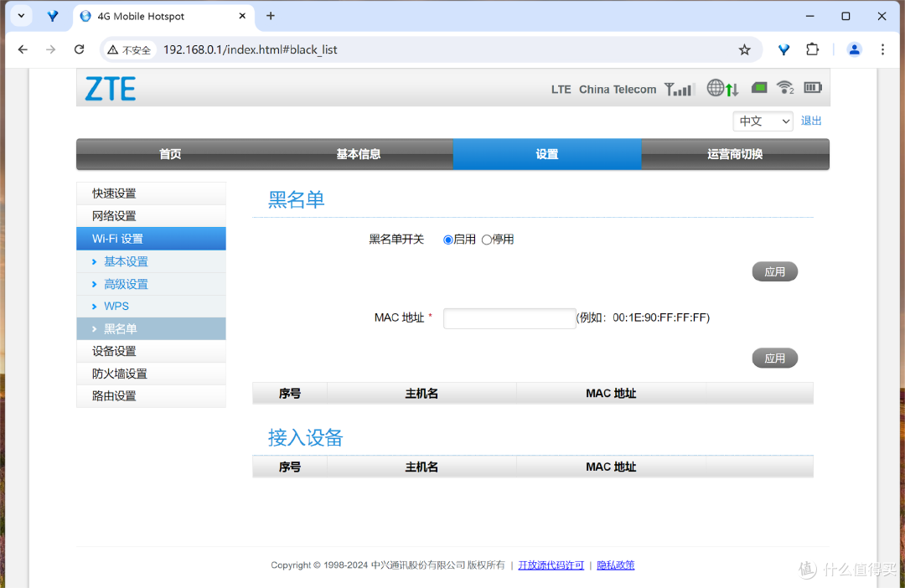Open the 运营商切换 tab
Viewport: 905px width, 588px height.
(736, 154)
